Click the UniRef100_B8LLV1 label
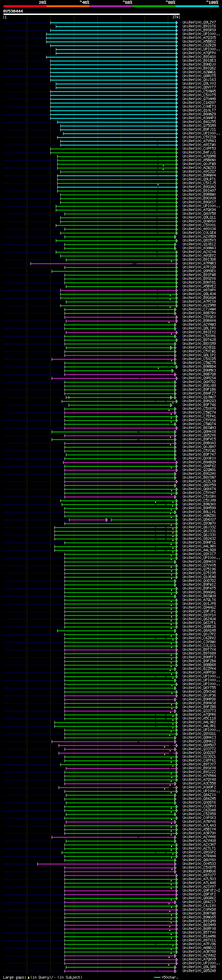The width and height of the screenshot is (222, 980). click(199, 512)
